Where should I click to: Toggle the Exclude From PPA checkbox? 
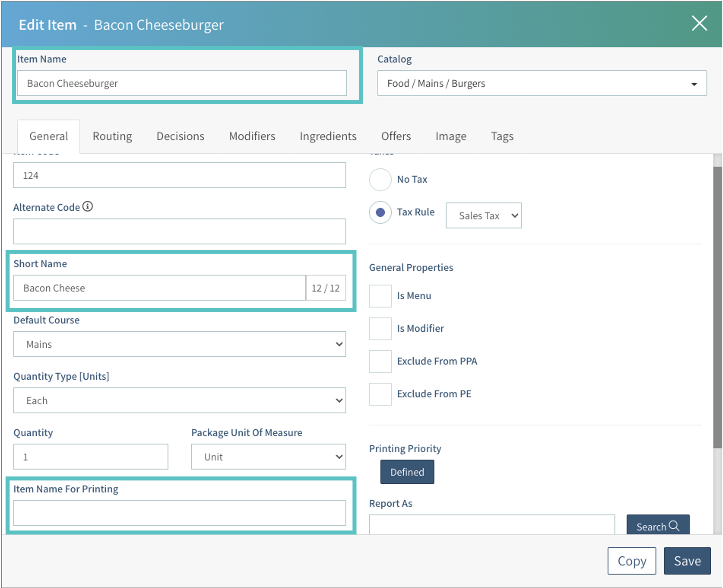[x=380, y=361]
